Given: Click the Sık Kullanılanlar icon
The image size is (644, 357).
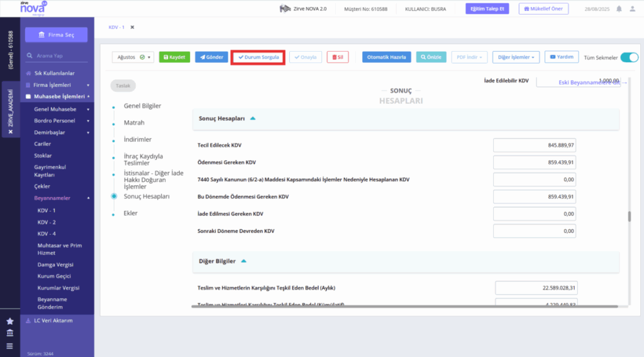Looking at the screenshot, I should pos(28,73).
